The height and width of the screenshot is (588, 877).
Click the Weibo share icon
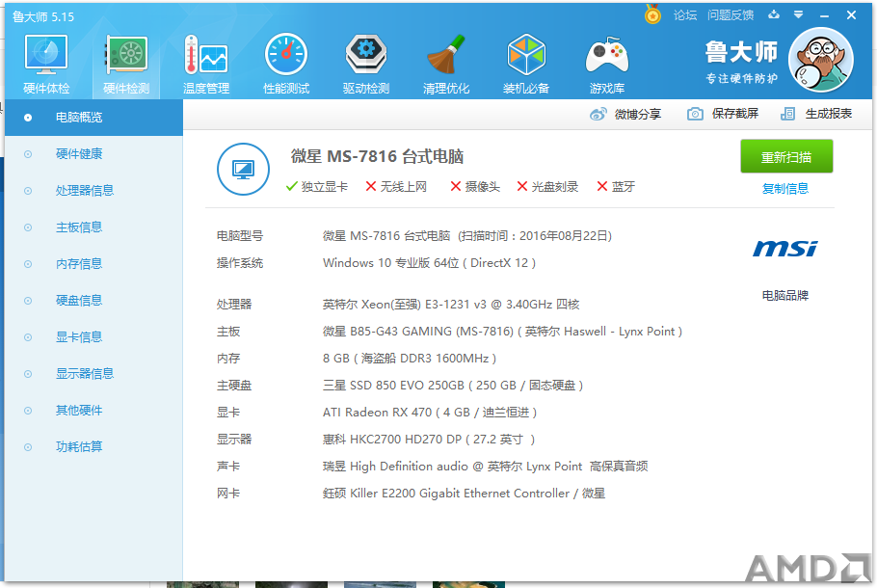pos(598,114)
